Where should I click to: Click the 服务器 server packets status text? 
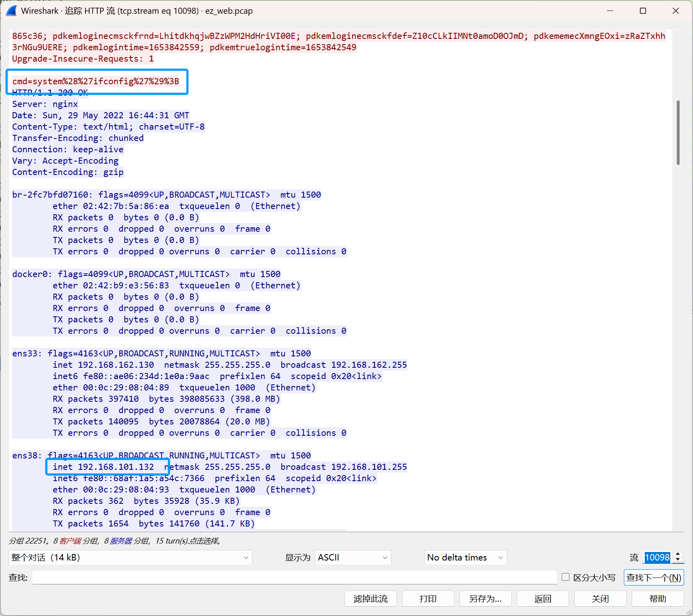point(121,541)
